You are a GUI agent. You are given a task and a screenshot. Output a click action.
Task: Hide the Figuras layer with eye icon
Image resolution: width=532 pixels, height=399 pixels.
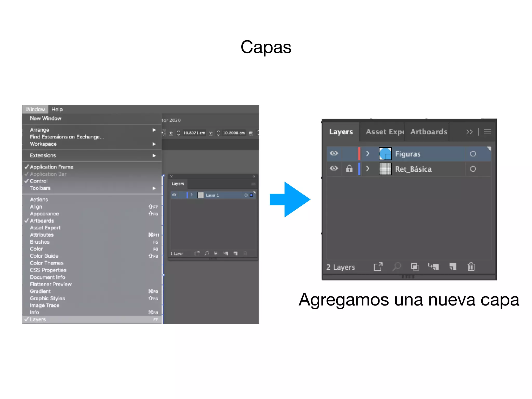tap(334, 153)
